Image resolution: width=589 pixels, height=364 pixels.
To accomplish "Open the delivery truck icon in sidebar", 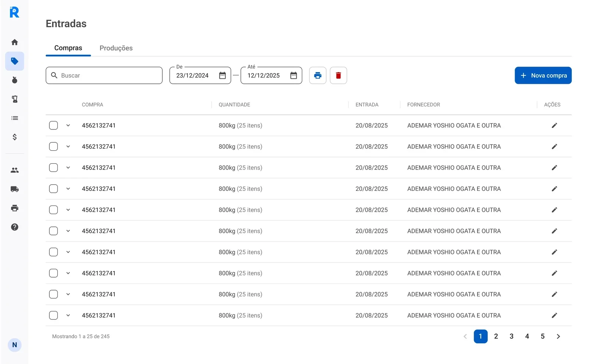I will (x=15, y=189).
